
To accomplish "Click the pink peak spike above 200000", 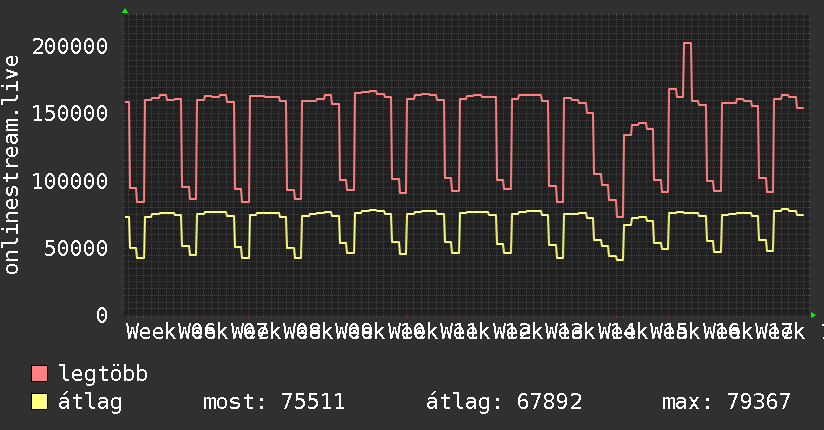I will click(687, 44).
